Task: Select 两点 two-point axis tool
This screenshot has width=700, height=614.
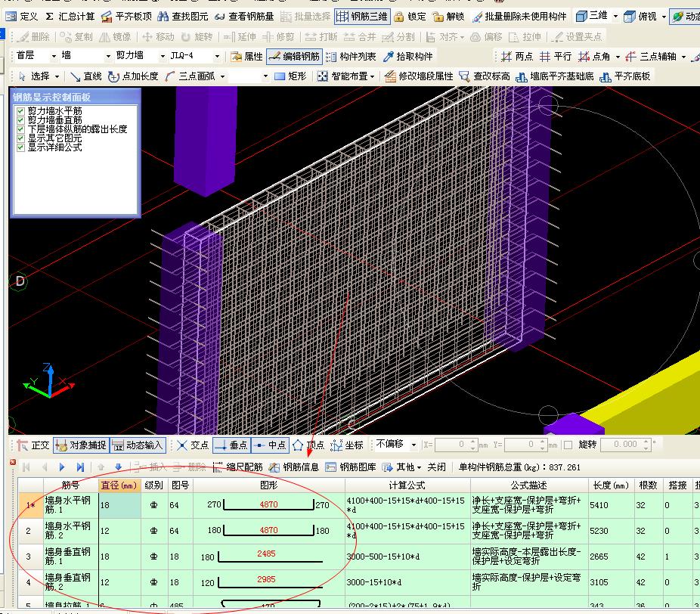Action: coord(517,56)
